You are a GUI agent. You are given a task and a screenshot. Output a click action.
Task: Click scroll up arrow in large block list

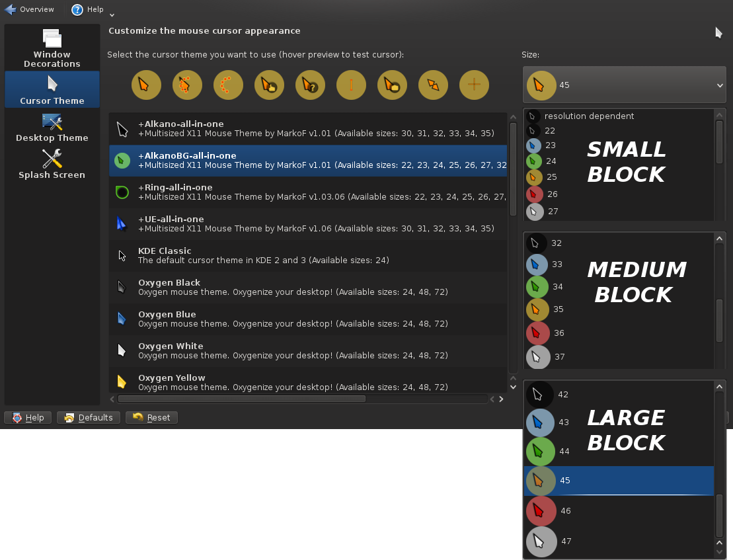click(x=719, y=386)
